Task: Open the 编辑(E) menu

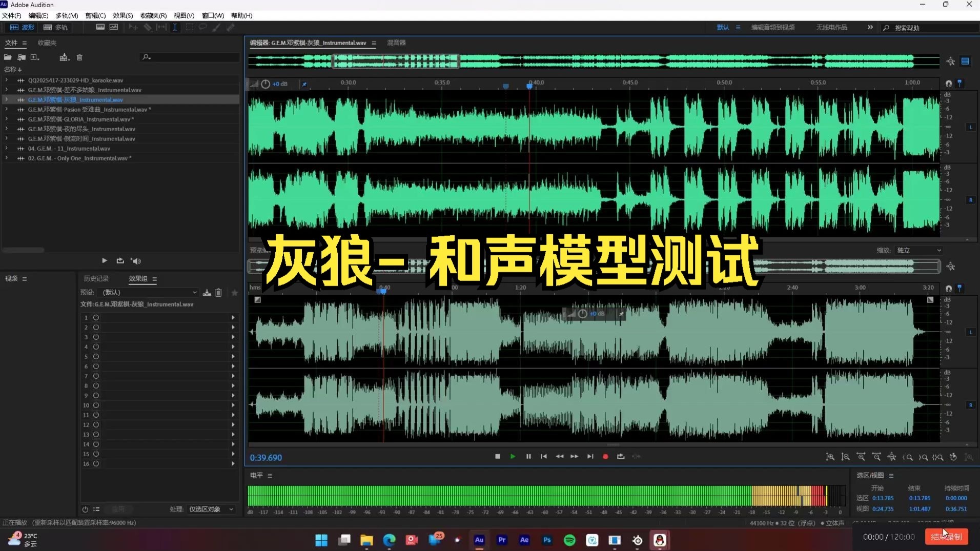Action: [38, 15]
